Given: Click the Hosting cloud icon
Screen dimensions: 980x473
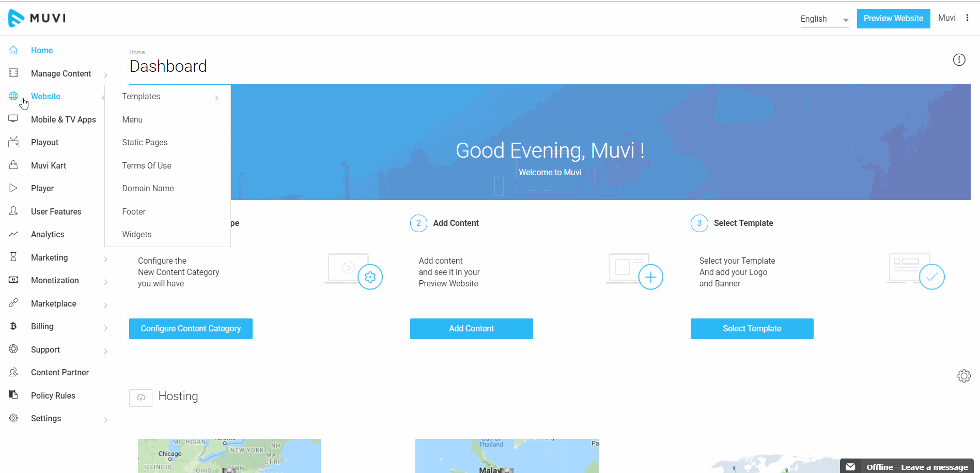Looking at the screenshot, I should tap(141, 398).
